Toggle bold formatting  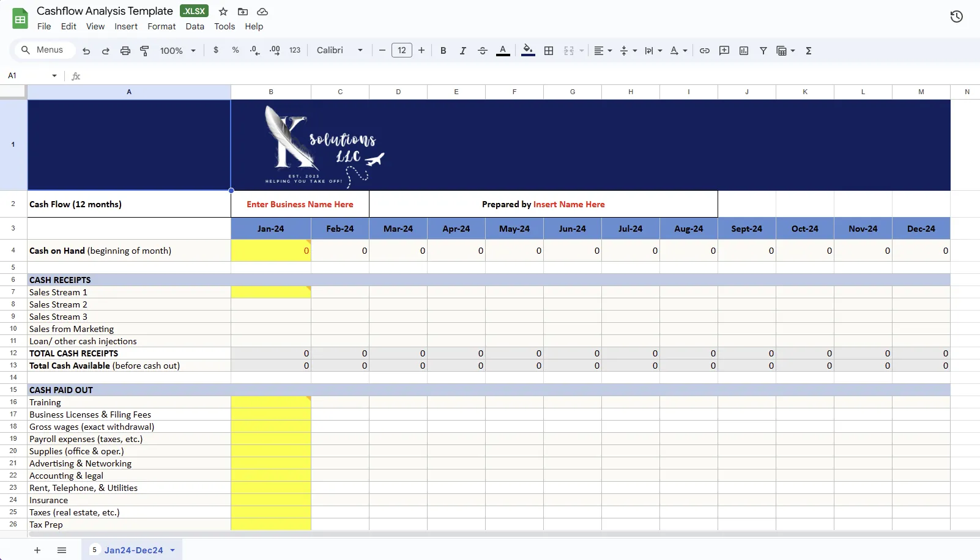[443, 50]
